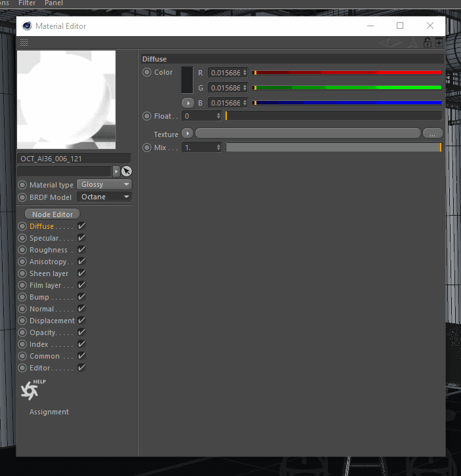Viewport: 461px width, 476px height.
Task: Select the Displacement channel
Action: click(52, 321)
